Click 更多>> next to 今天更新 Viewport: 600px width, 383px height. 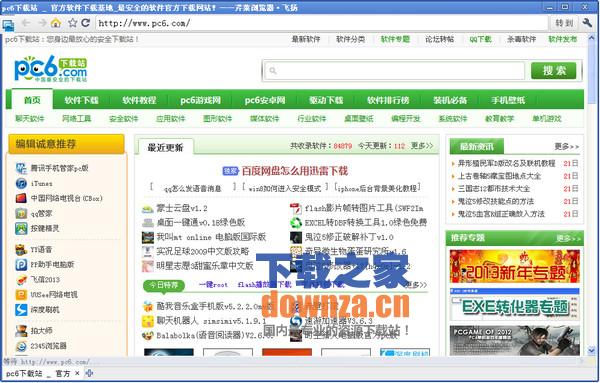(x=422, y=146)
